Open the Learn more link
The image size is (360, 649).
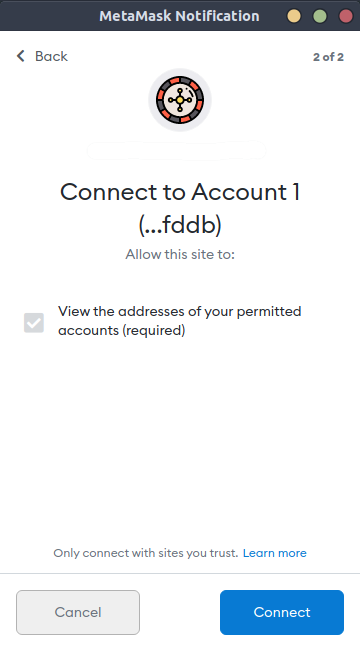click(275, 553)
